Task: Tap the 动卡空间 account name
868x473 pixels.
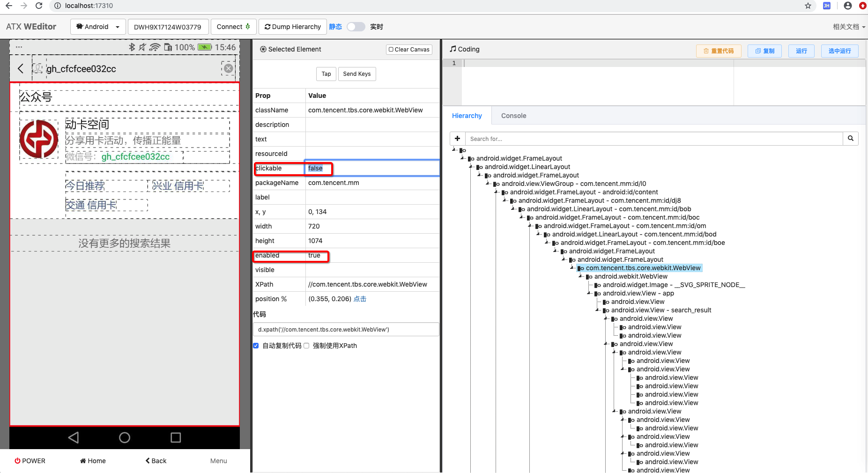Action: click(87, 124)
